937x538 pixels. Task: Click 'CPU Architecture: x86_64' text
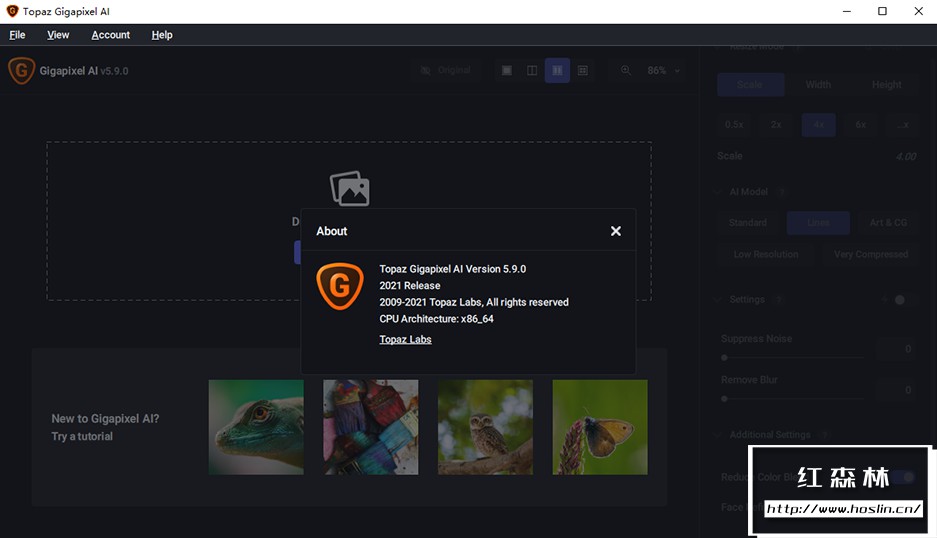[x=436, y=319]
